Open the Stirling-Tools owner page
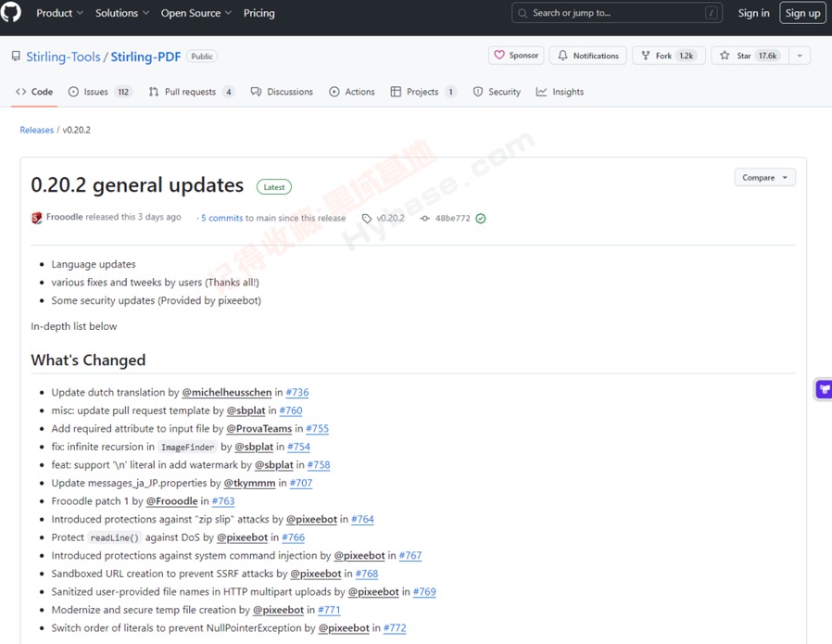Screen dimensions: 832x644 [63, 57]
